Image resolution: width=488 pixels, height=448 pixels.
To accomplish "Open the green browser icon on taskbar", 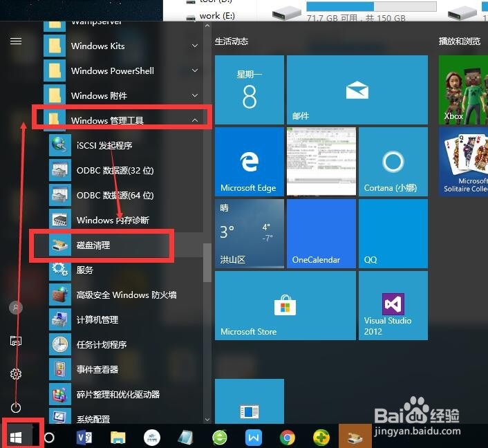I will (220, 438).
